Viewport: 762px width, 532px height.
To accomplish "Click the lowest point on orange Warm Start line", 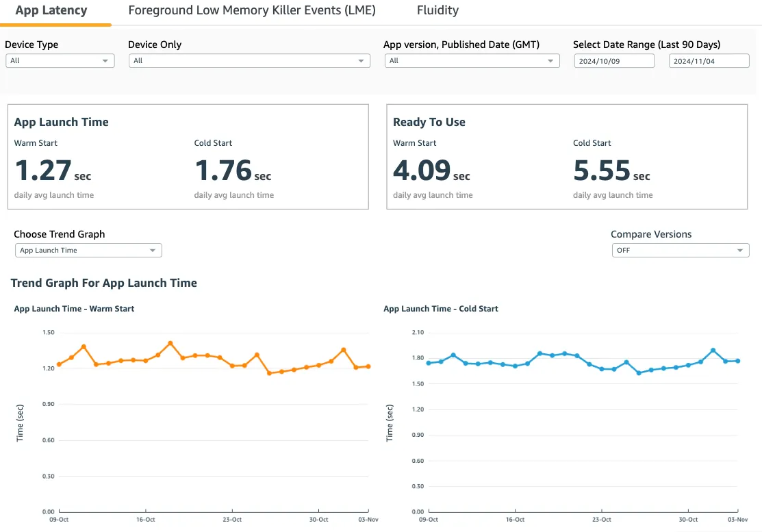I will coord(269,373).
